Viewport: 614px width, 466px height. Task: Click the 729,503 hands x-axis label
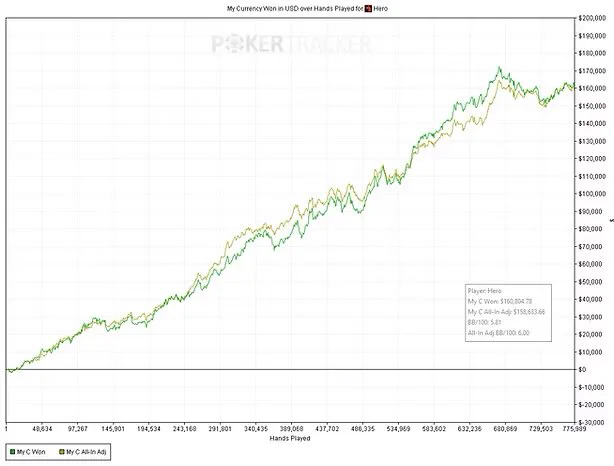(x=541, y=429)
